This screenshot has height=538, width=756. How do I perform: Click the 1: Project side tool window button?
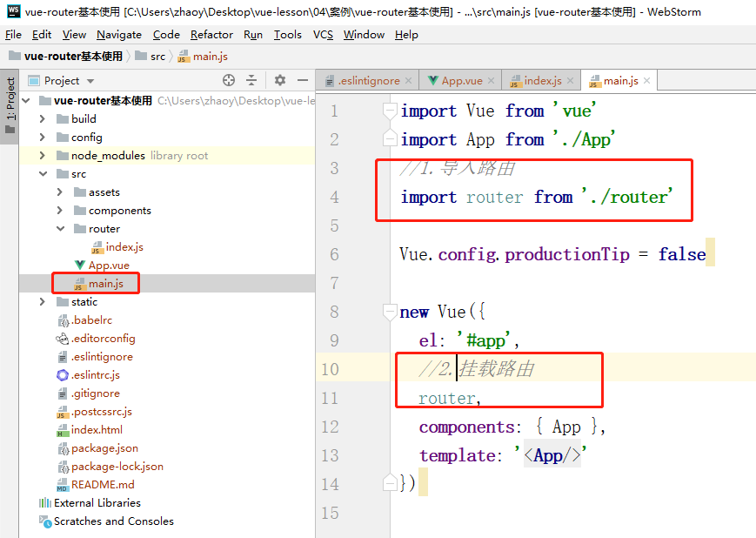(x=10, y=105)
